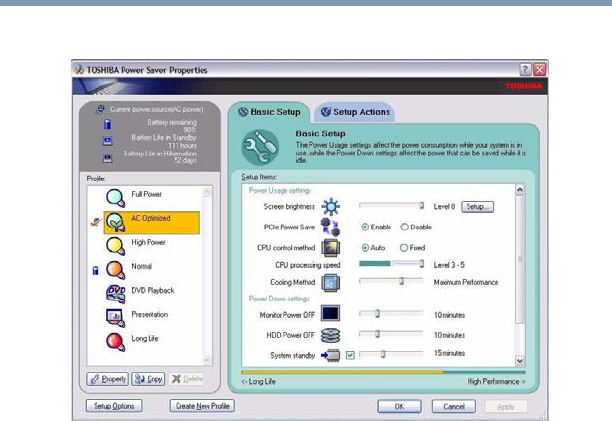This screenshot has height=421, width=612.
Task: Click the Cancel button
Action: pos(454,407)
